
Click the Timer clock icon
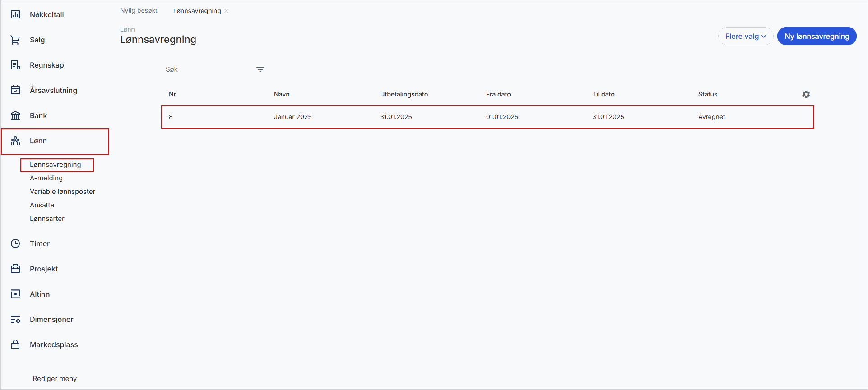[x=15, y=244]
